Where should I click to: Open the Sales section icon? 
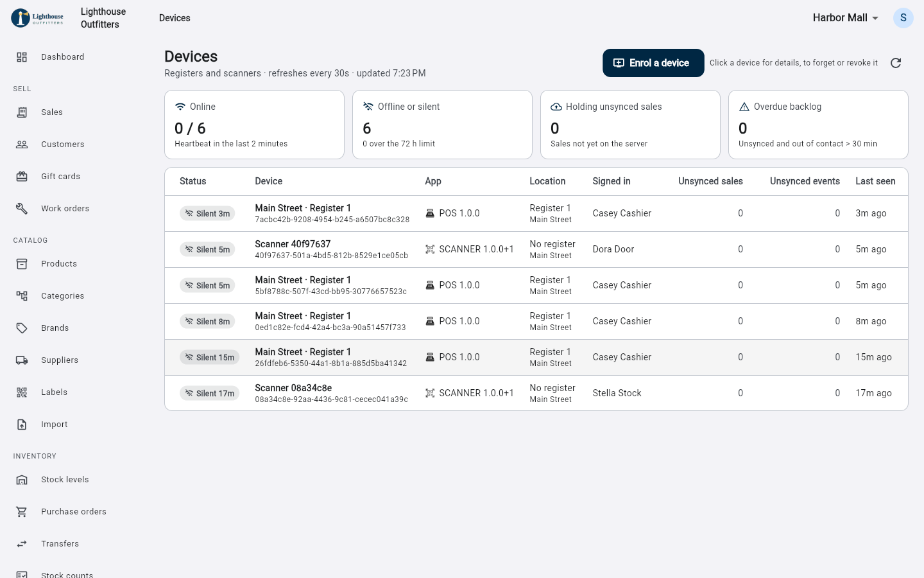[22, 112]
